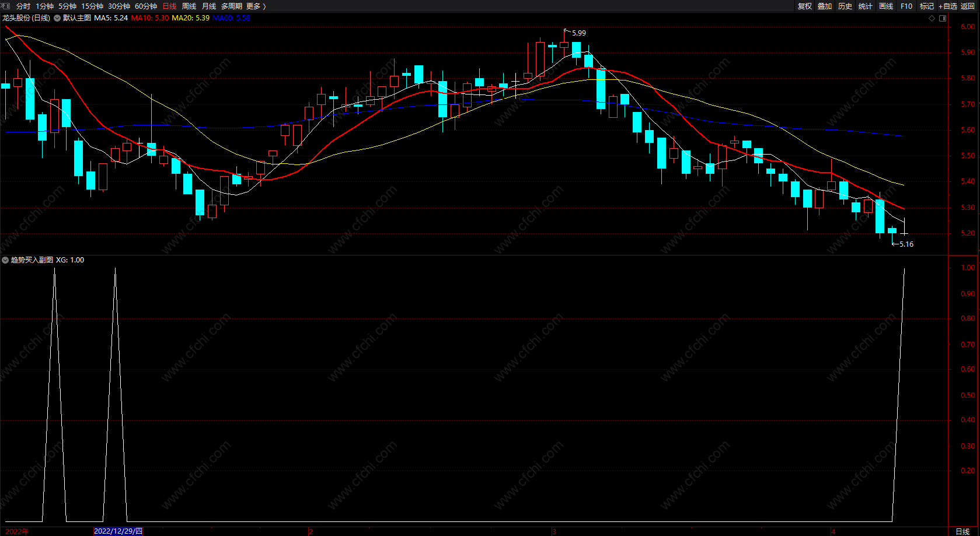
Task: Select the 1分钟 period tab
Action: [x=45, y=6]
